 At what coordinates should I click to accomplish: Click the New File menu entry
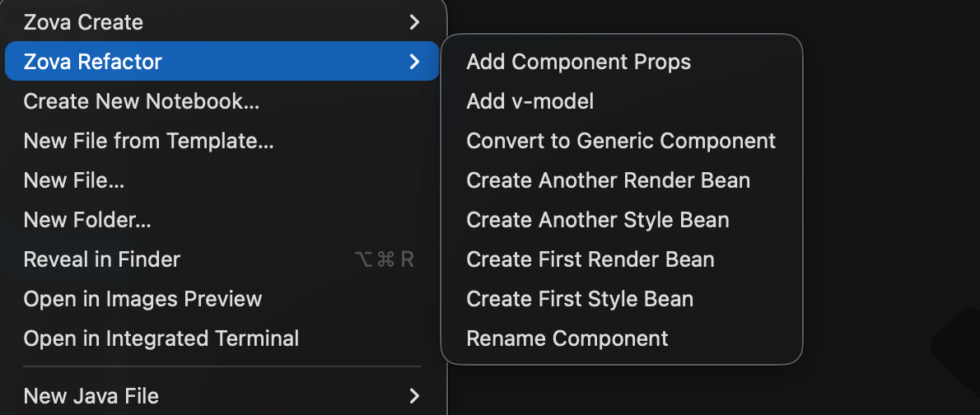[x=74, y=180]
